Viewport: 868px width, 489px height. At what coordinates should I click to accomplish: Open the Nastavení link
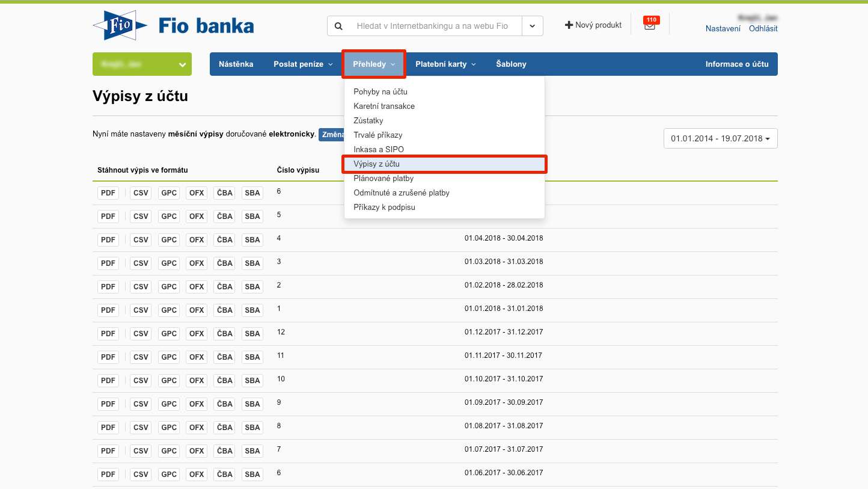(x=723, y=29)
